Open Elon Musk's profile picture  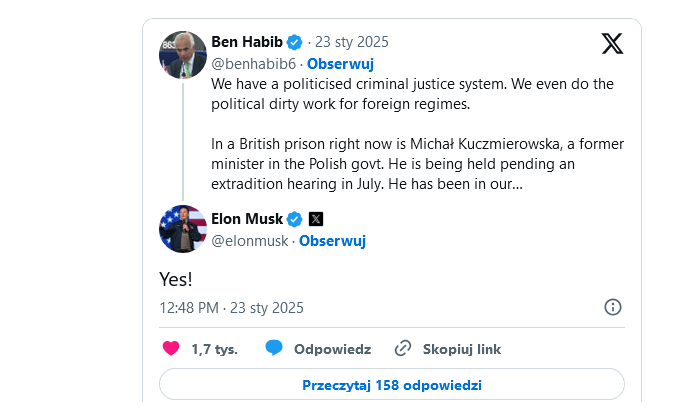coord(183,229)
